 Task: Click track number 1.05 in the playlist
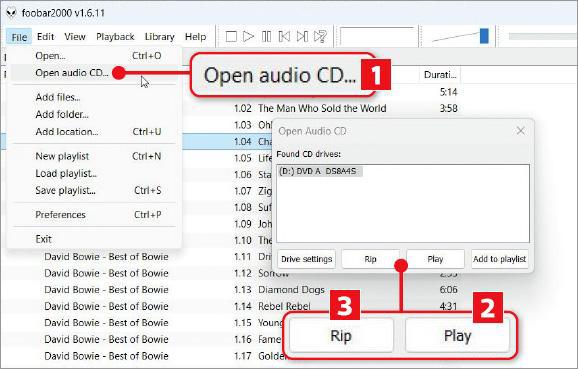[243, 158]
